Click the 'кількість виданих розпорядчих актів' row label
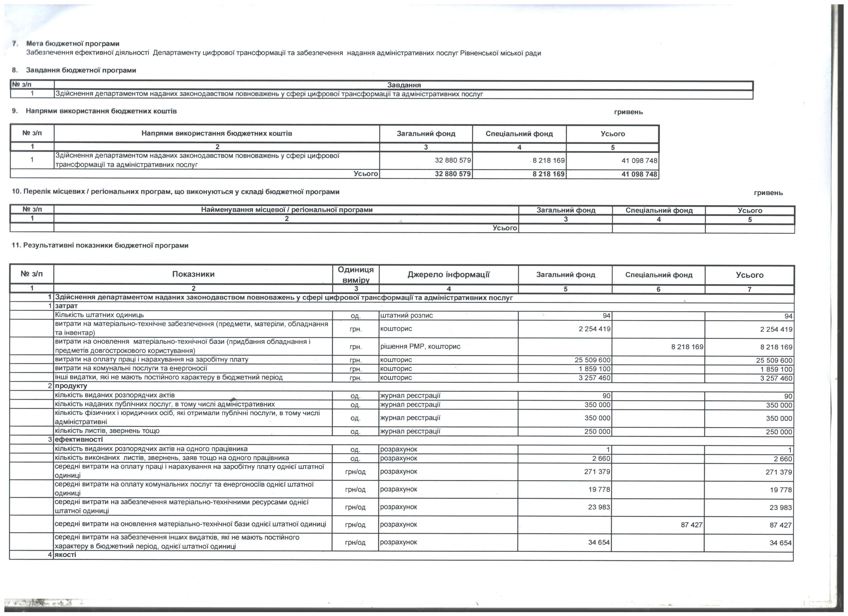The image size is (848, 616). tap(115, 395)
